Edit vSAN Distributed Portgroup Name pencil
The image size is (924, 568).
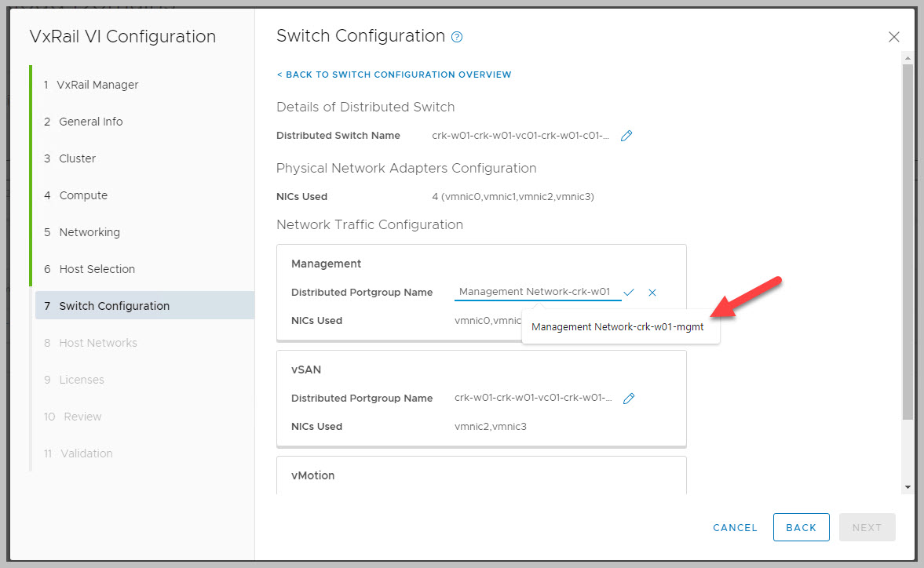pyautogui.click(x=628, y=399)
